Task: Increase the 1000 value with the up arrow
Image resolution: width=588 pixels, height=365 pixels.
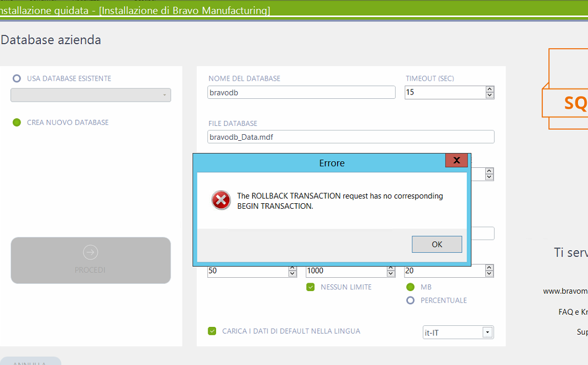Action: coord(391,268)
